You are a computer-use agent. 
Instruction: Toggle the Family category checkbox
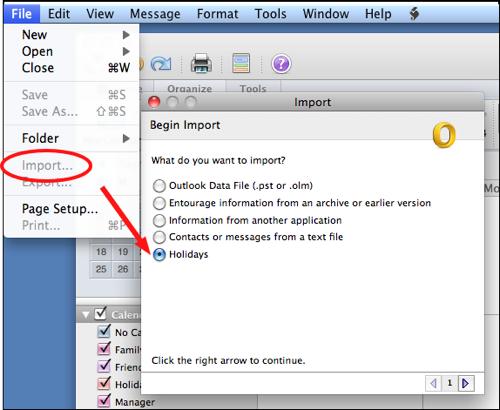pos(104,349)
